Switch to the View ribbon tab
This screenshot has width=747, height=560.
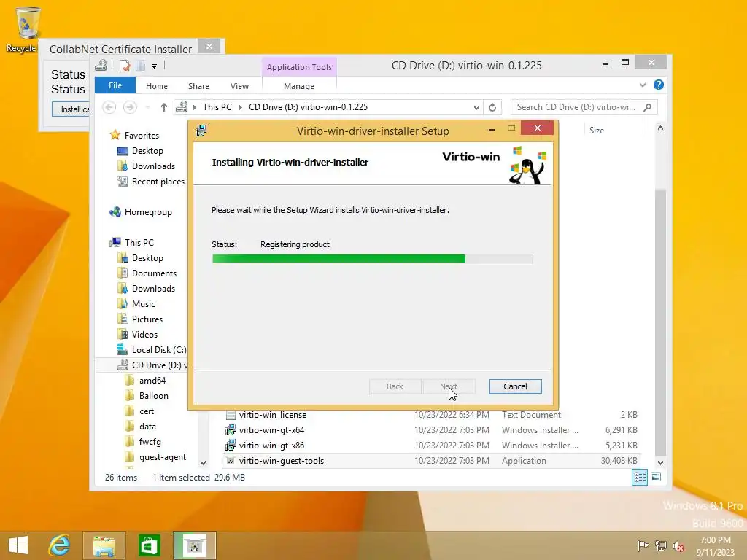click(239, 86)
